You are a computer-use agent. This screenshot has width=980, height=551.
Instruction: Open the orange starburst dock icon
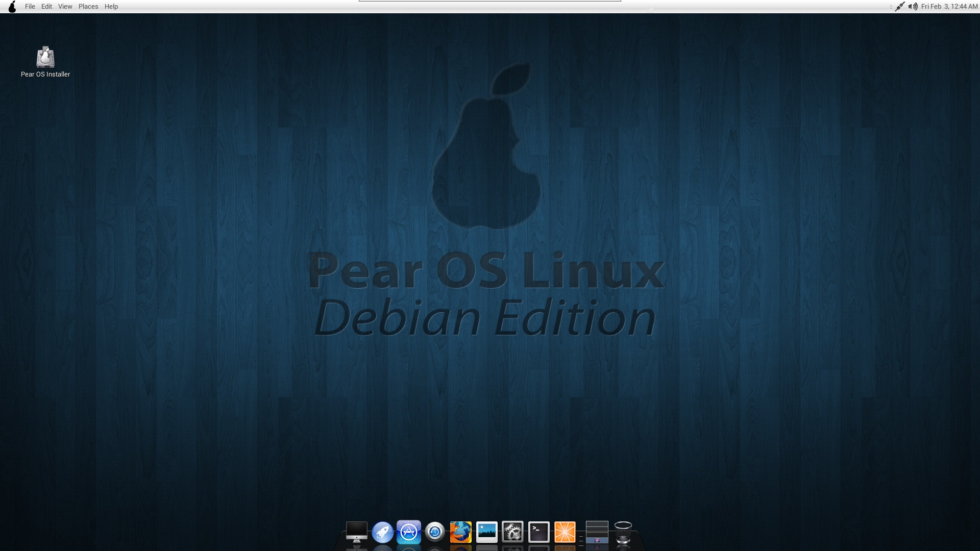pos(565,532)
